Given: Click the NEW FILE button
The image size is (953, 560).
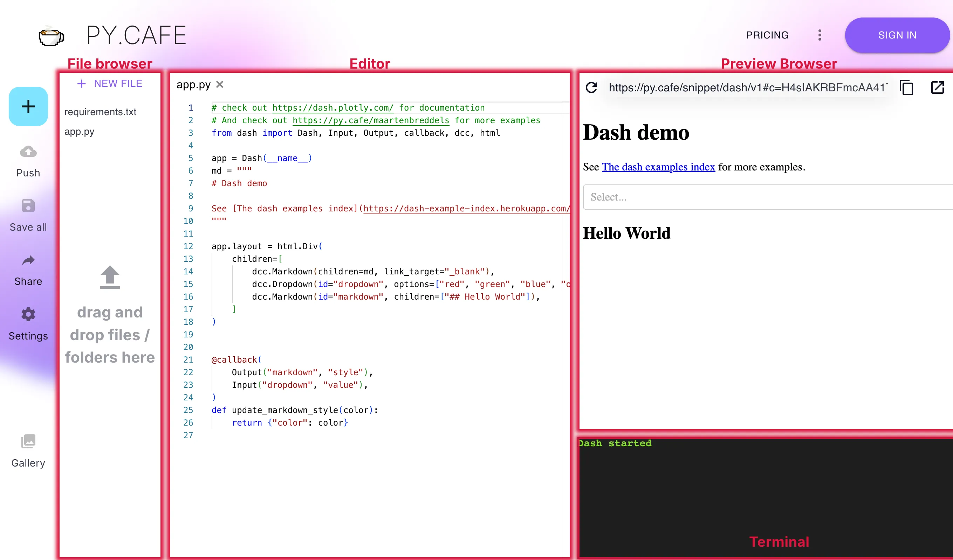Looking at the screenshot, I should 110,84.
